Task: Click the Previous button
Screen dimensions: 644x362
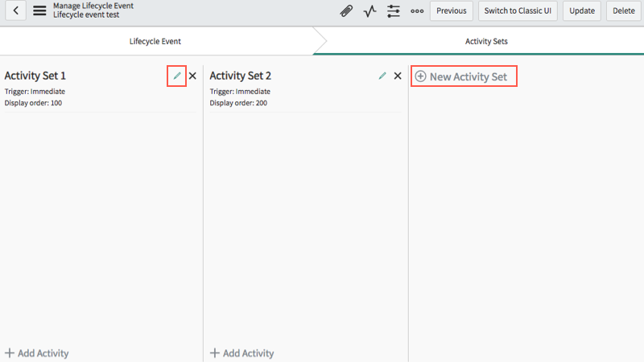Action: (451, 10)
